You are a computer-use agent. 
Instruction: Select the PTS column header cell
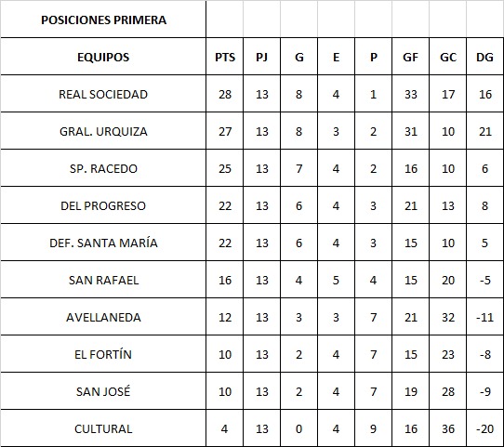(225, 57)
